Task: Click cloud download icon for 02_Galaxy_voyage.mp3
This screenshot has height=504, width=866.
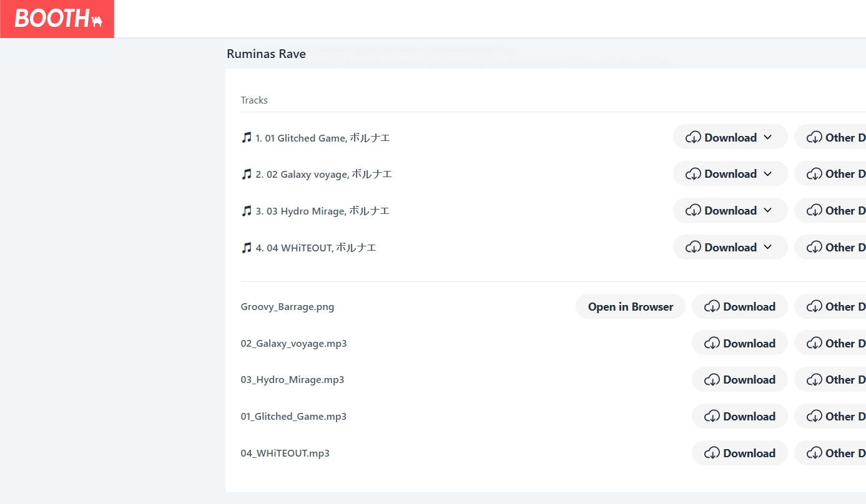Action: pos(712,344)
